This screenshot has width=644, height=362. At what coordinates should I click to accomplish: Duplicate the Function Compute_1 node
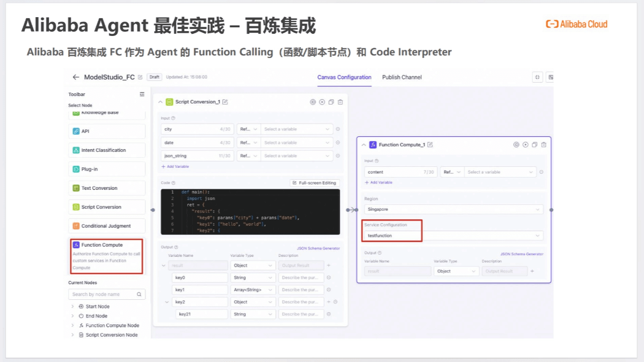535,145
